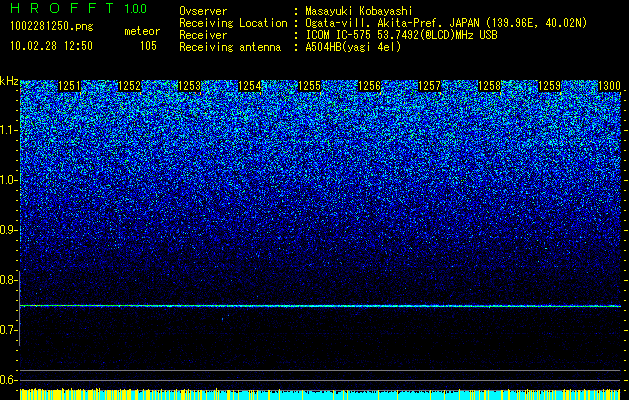This screenshot has height=400, width=629.
Task: Click the Receiving antenna label
Action: pyautogui.click(x=230, y=47)
